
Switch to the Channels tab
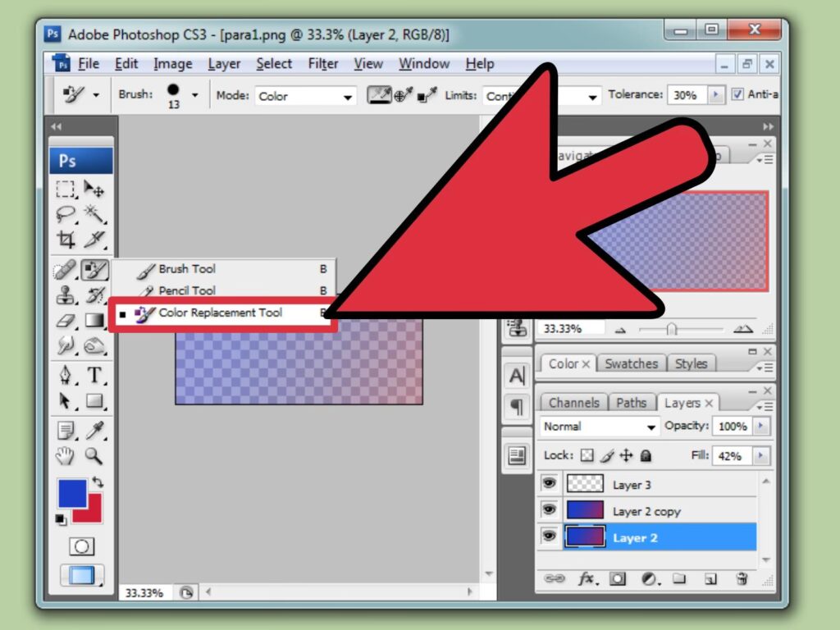coord(573,403)
